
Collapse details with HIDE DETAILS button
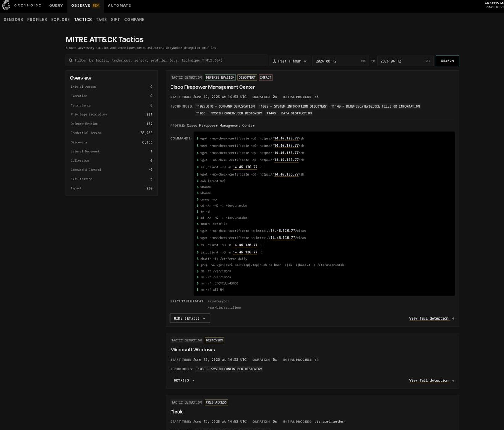[190, 318]
